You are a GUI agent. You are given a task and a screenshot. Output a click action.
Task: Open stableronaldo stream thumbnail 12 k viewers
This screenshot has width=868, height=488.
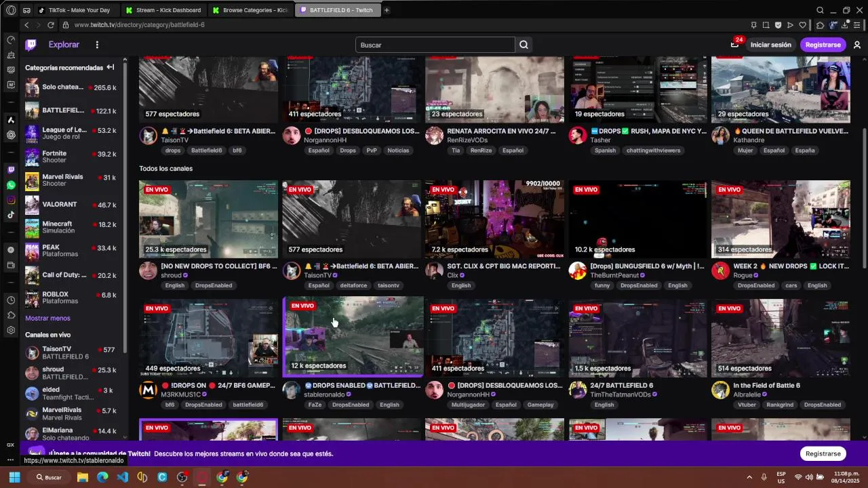click(x=353, y=336)
